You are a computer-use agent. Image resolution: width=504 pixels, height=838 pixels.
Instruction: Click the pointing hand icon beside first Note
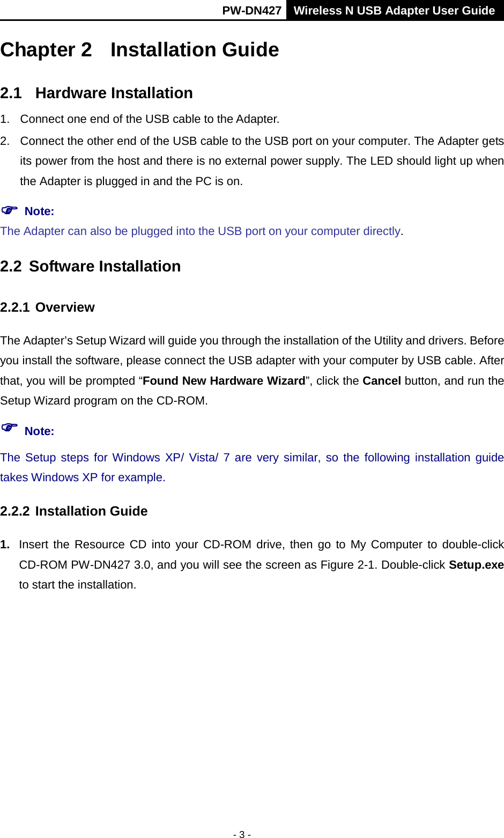10,210
